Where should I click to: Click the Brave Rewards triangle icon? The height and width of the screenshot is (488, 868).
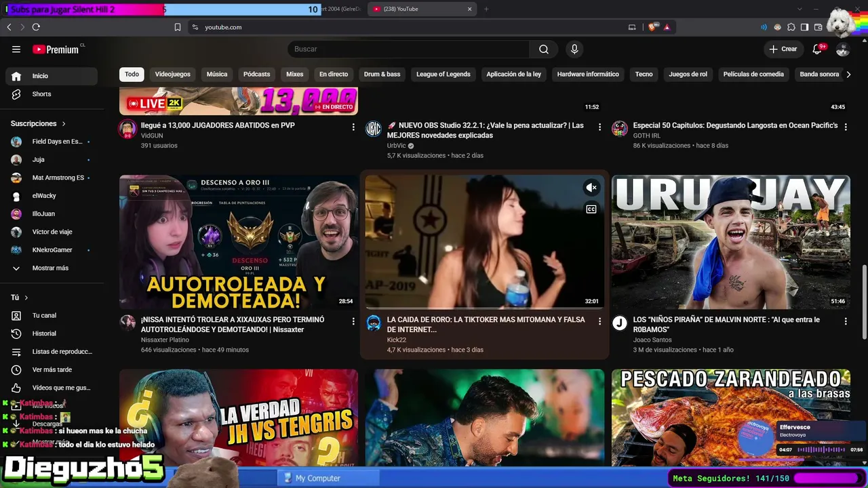667,27
